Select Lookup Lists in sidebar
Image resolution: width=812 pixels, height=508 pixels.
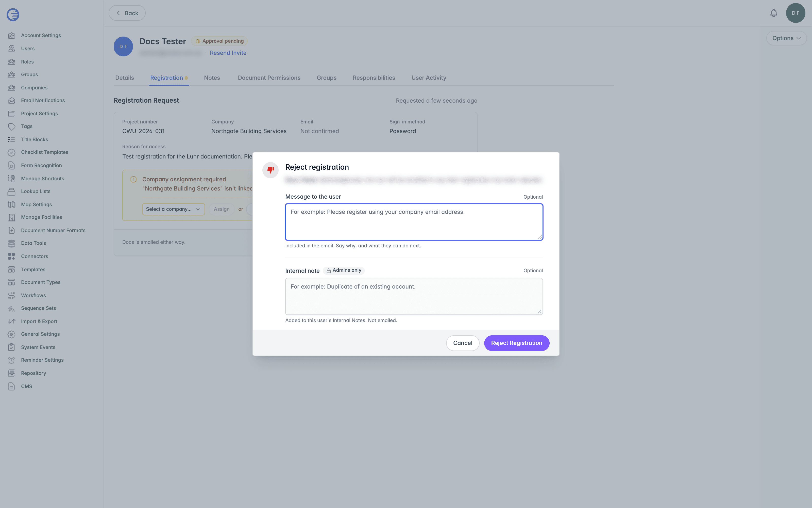36,191
